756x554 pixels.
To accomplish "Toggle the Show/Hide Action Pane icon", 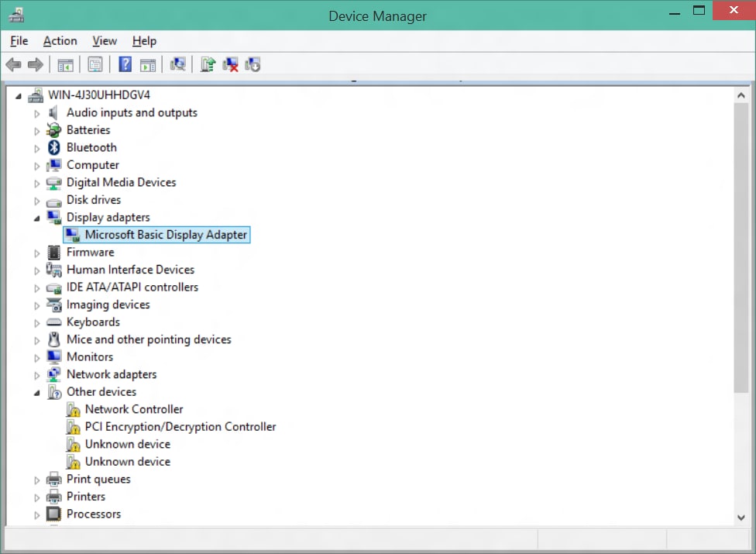I will [x=148, y=64].
